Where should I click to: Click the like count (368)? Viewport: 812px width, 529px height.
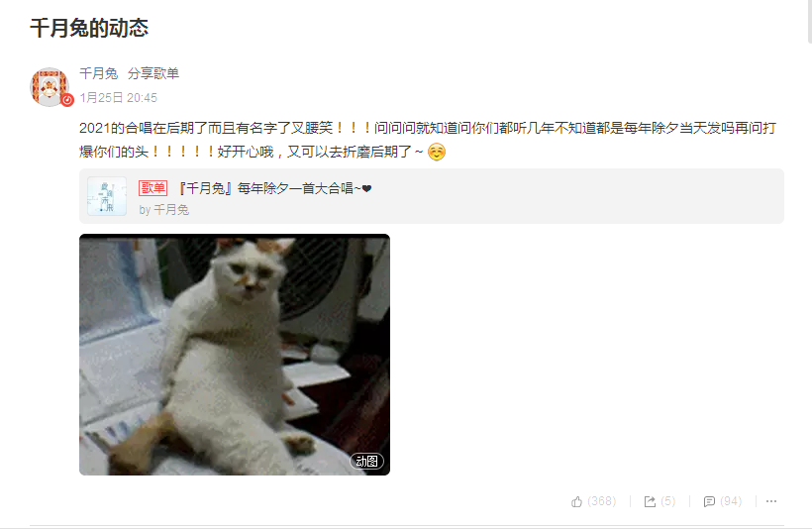(602, 501)
